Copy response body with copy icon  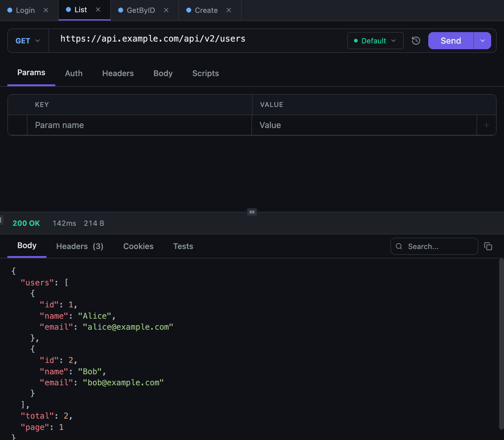click(488, 246)
